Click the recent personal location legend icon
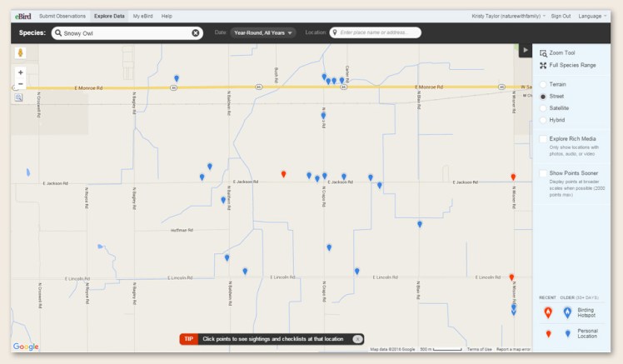Image resolution: width=623 pixels, height=364 pixels. coord(548,334)
